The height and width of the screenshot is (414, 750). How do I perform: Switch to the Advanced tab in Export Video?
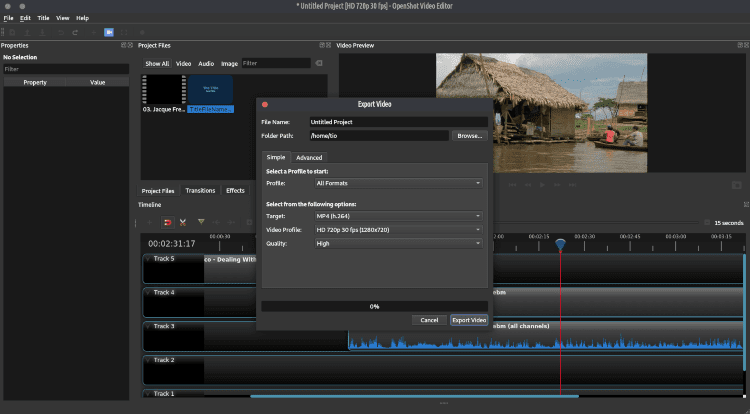coord(309,157)
